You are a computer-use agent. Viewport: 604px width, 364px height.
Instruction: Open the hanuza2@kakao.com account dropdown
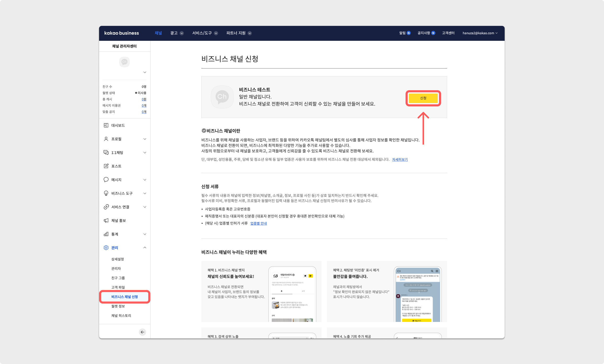(480, 33)
